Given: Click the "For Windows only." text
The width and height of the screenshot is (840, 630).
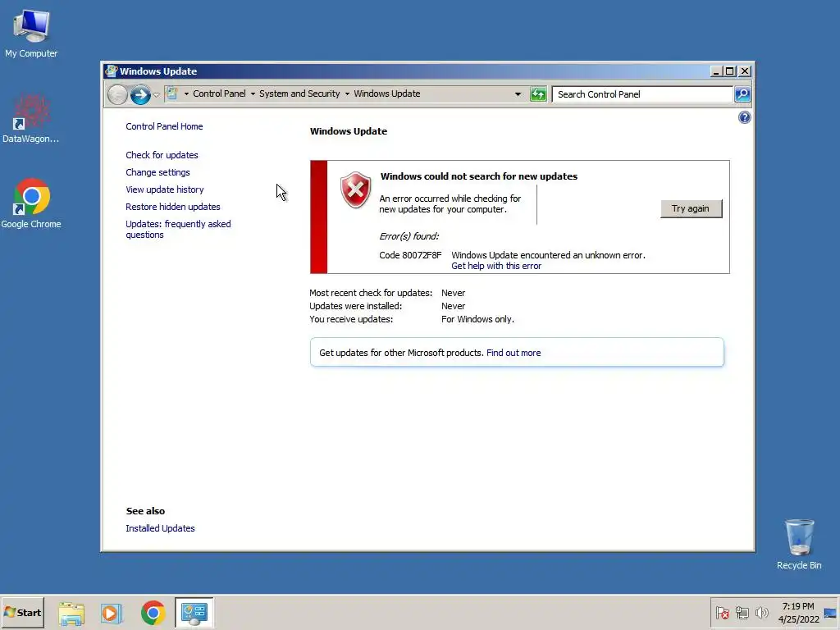Looking at the screenshot, I should pyautogui.click(x=477, y=319).
